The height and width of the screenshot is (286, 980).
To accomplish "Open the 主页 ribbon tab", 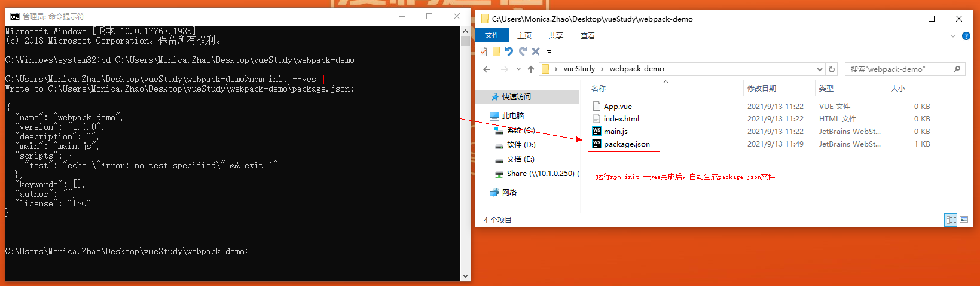I will click(524, 36).
